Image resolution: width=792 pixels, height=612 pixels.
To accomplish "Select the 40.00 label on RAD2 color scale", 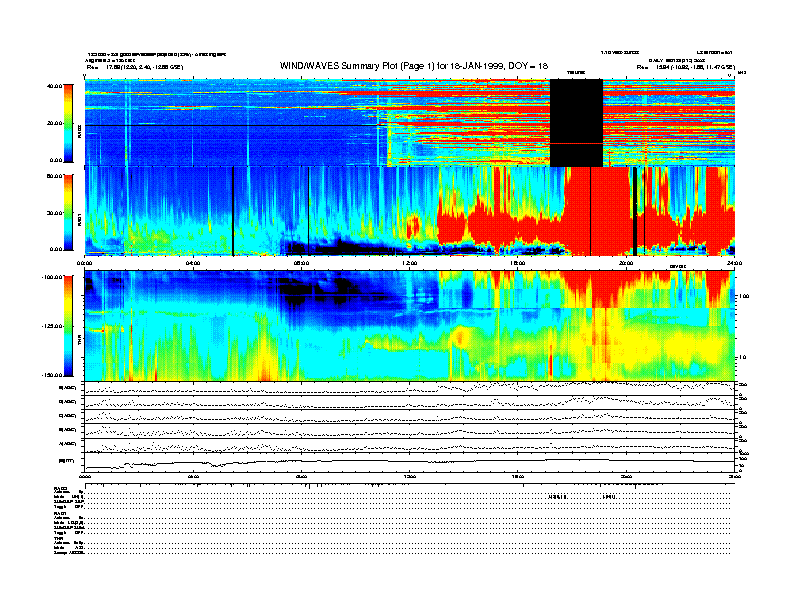I will coord(55,86).
